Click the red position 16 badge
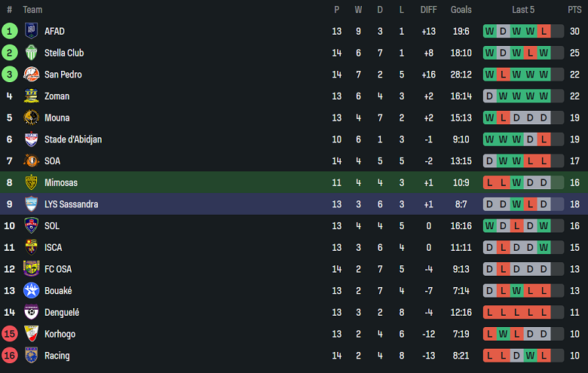 (x=10, y=356)
